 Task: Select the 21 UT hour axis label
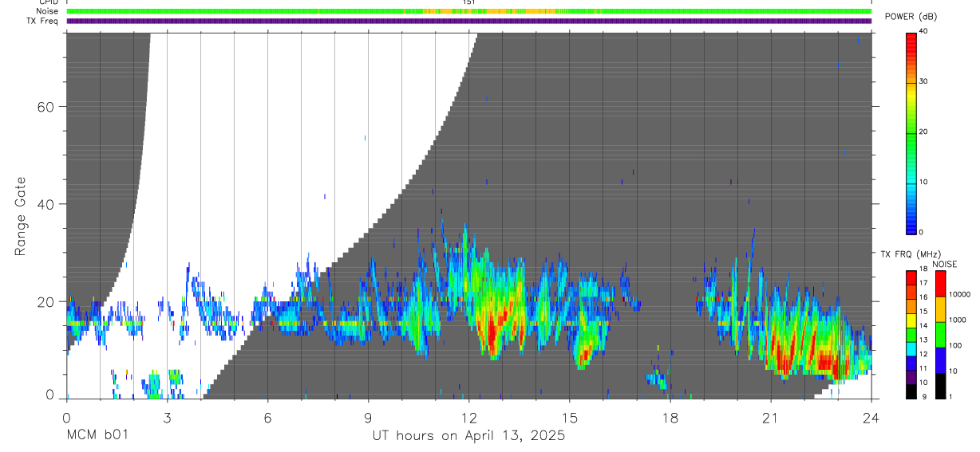point(771,418)
